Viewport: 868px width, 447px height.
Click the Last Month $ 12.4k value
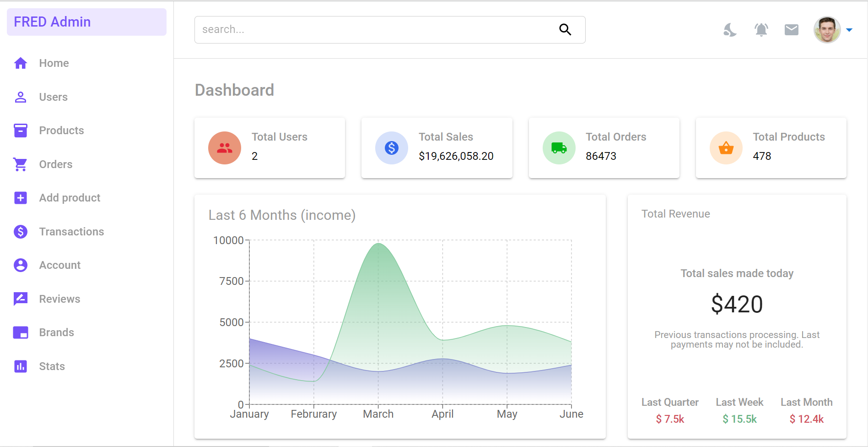(x=806, y=419)
